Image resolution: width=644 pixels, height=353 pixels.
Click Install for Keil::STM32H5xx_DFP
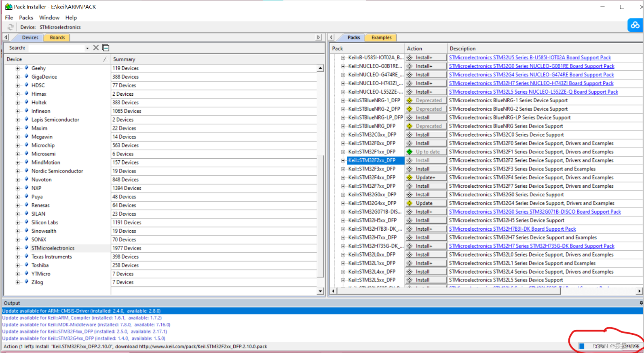[x=426, y=221]
